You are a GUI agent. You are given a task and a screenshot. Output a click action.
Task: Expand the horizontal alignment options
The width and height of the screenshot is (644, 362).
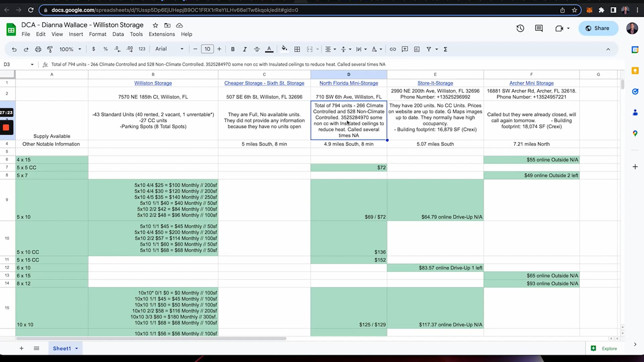334,49
